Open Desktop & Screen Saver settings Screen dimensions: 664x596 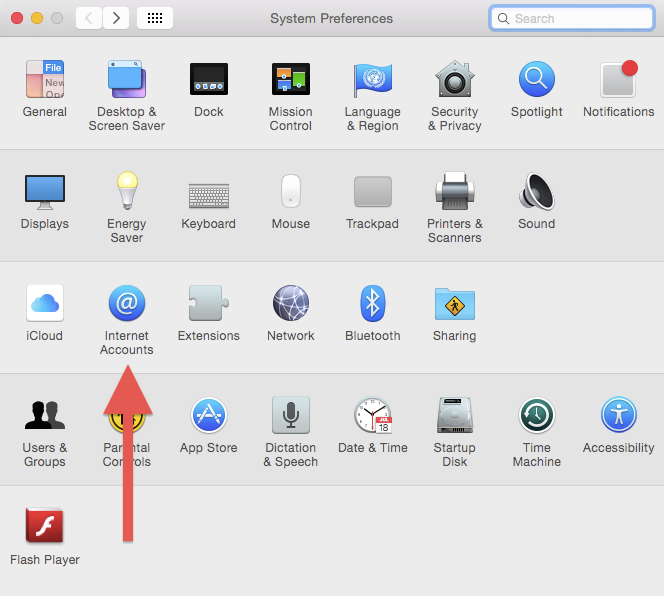coord(127,79)
